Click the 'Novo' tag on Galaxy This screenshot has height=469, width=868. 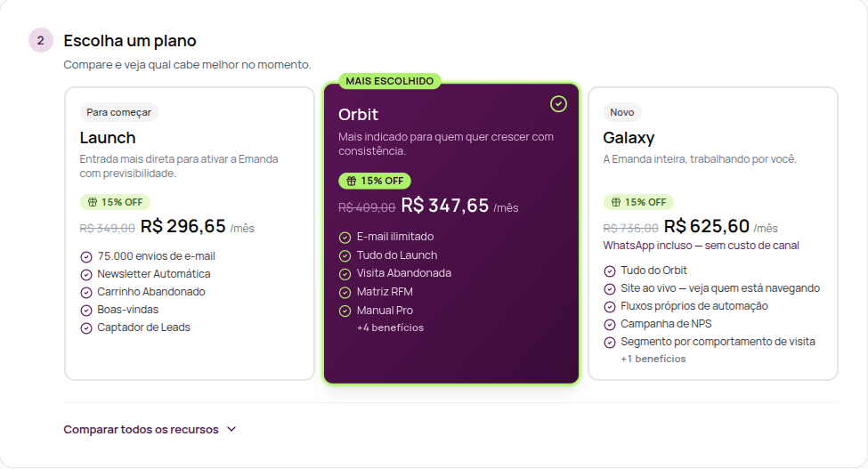click(x=621, y=112)
